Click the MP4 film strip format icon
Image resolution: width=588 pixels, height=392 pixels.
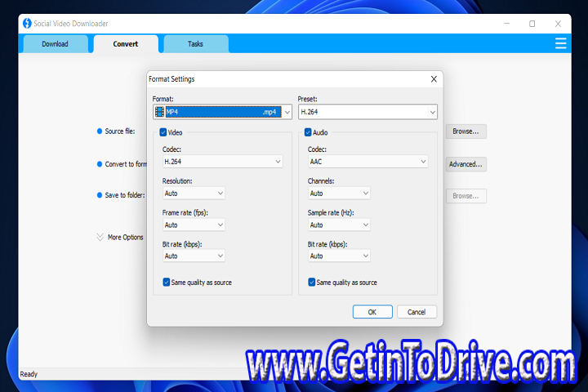(159, 112)
